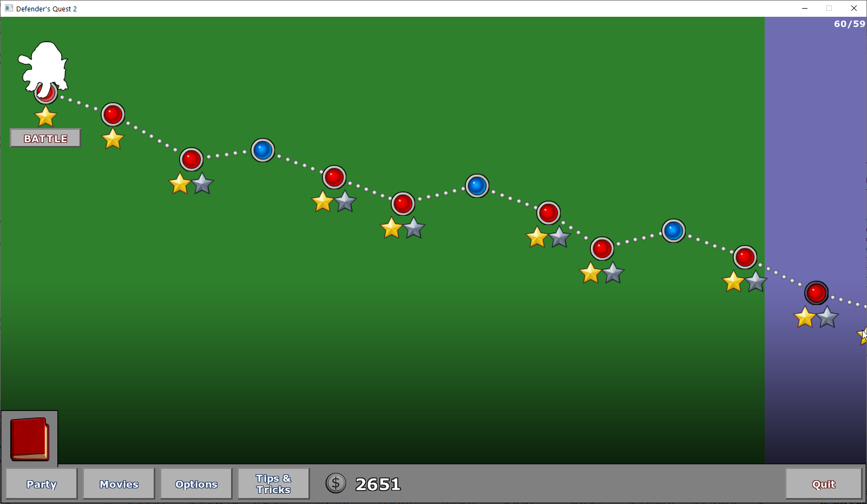Image resolution: width=867 pixels, height=504 pixels.
Task: Click gold star above the BATTLE button
Action: click(45, 116)
